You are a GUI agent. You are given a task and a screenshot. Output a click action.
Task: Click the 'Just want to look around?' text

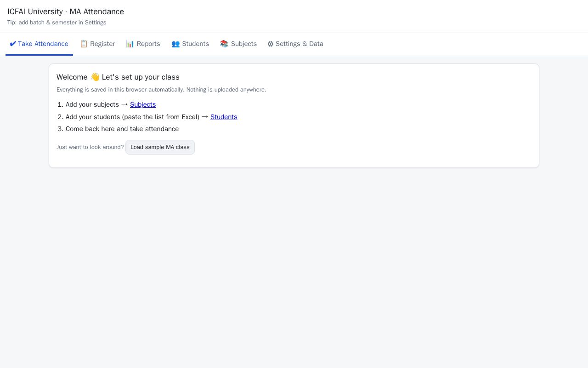pos(90,147)
